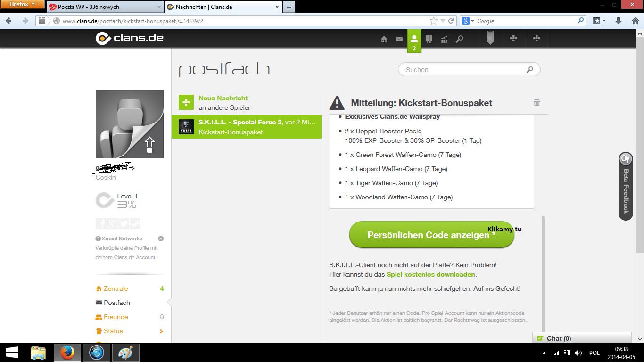Click Spiel kostenlos downloaden link
644x362 pixels.
[x=430, y=274]
